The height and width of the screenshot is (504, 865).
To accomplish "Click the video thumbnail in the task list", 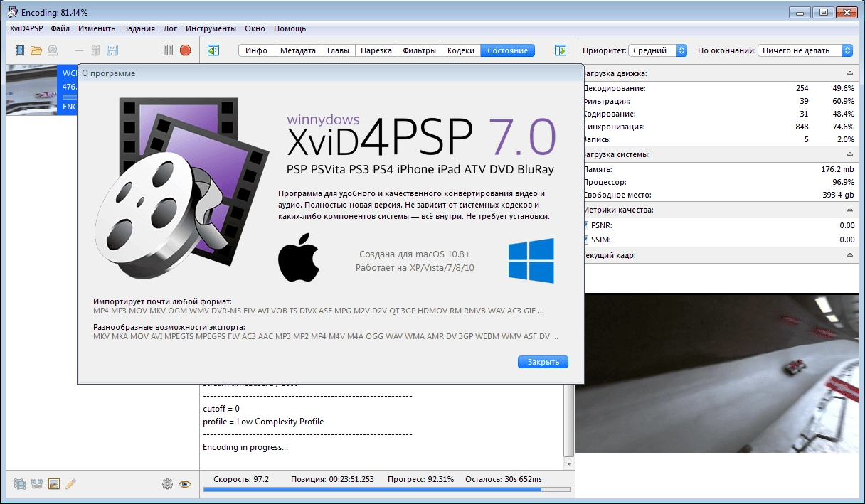I will click(x=31, y=90).
